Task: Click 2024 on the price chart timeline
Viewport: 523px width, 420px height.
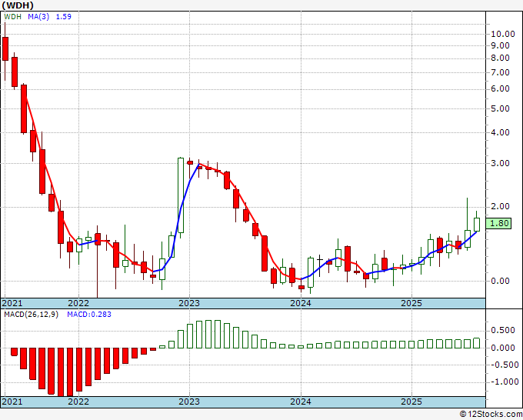Action: (301, 303)
